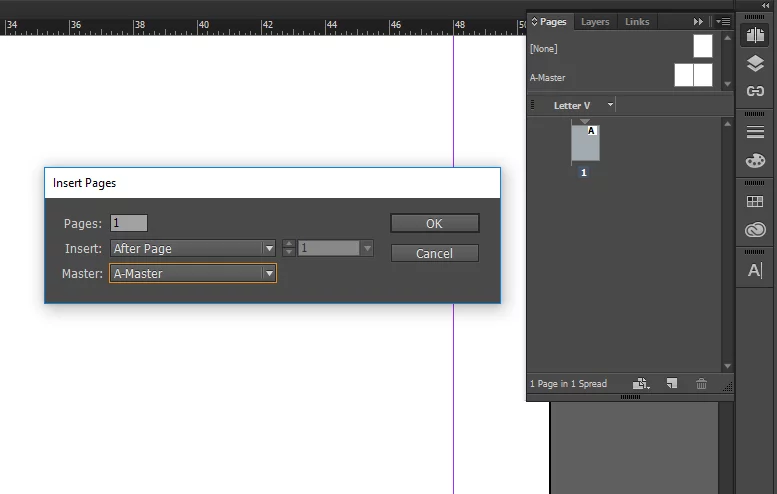Select page 1 thumbnail in Pages panel

[585, 143]
